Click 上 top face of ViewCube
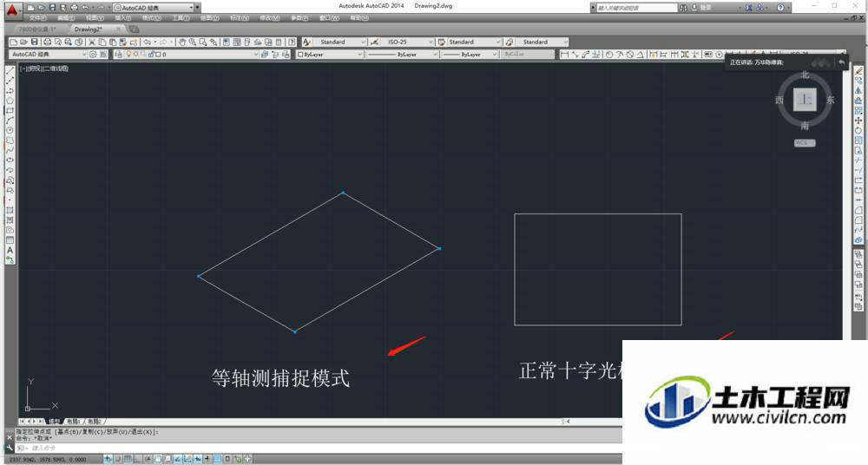Image resolution: width=868 pixels, height=465 pixels. [x=805, y=100]
